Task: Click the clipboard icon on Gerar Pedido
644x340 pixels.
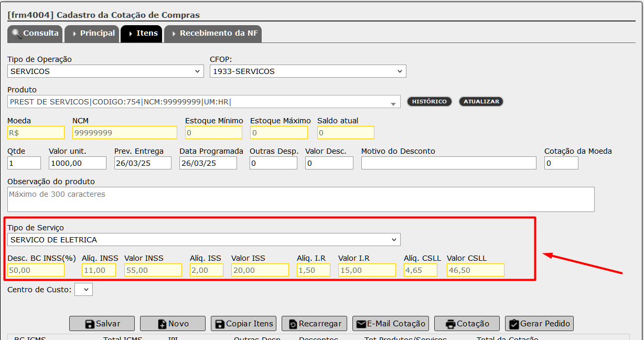Action: tap(514, 324)
